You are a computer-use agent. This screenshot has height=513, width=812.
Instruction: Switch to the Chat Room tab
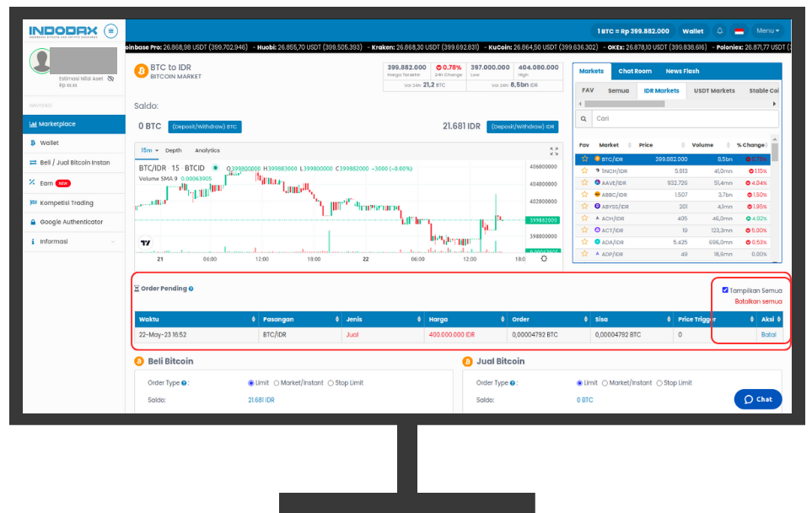[635, 72]
